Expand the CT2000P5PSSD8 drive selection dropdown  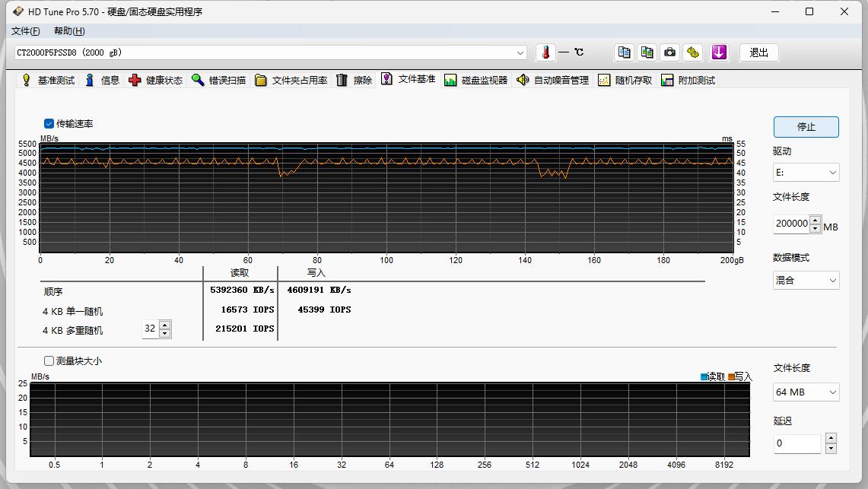[x=520, y=52]
